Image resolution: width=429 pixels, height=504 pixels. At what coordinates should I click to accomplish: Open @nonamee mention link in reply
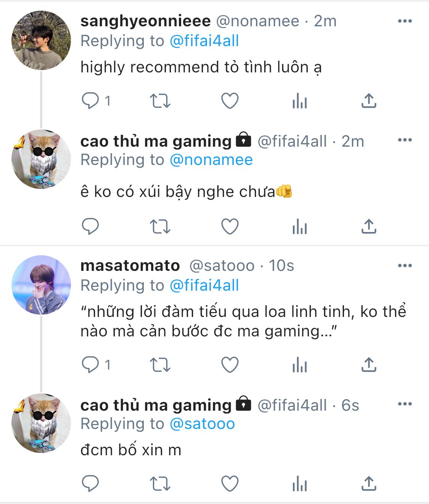(211, 160)
